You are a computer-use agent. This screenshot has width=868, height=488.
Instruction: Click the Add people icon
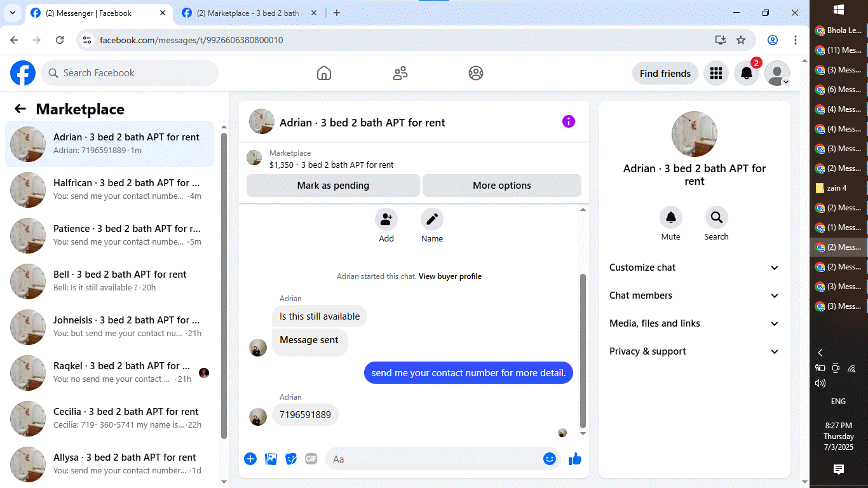click(x=386, y=219)
